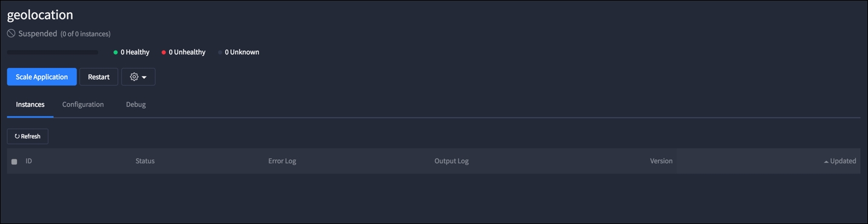Switch to the Configuration tab
Image resolution: width=868 pixels, height=224 pixels.
coord(83,104)
